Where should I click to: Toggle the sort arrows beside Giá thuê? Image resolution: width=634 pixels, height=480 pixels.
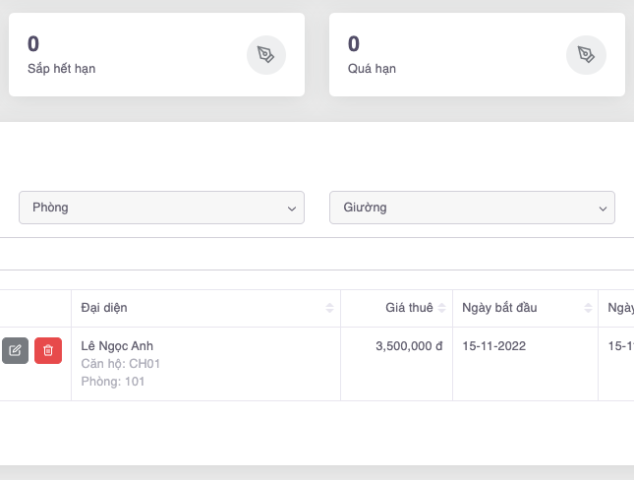(443, 308)
